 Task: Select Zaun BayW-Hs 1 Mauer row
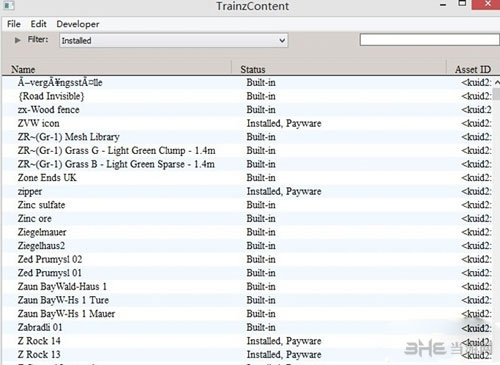pyautogui.click(x=248, y=314)
